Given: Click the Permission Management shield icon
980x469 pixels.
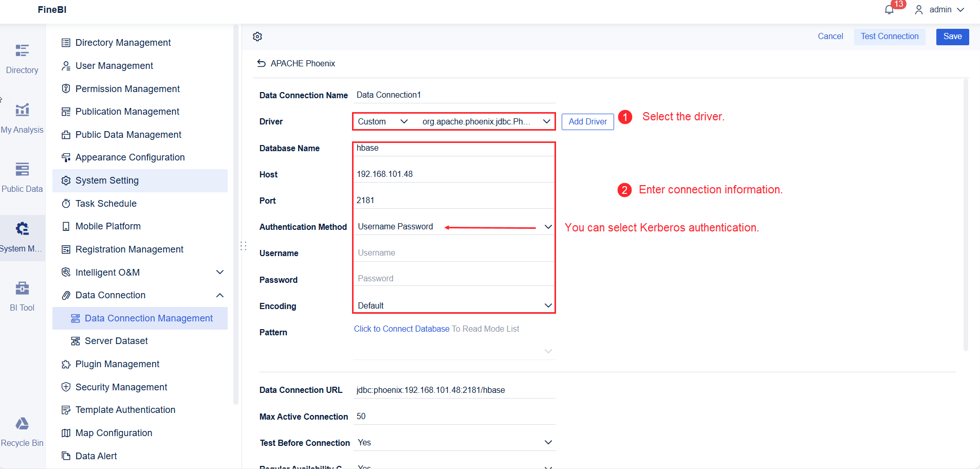Looking at the screenshot, I should point(66,88).
